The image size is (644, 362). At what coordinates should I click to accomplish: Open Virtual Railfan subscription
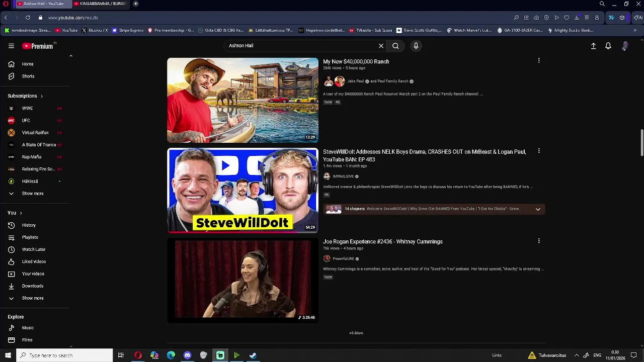(x=35, y=133)
